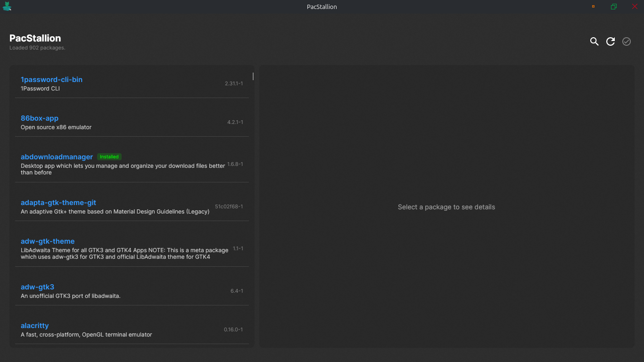The height and width of the screenshot is (362, 644).
Task: Refresh the package list
Action: pyautogui.click(x=611, y=41)
